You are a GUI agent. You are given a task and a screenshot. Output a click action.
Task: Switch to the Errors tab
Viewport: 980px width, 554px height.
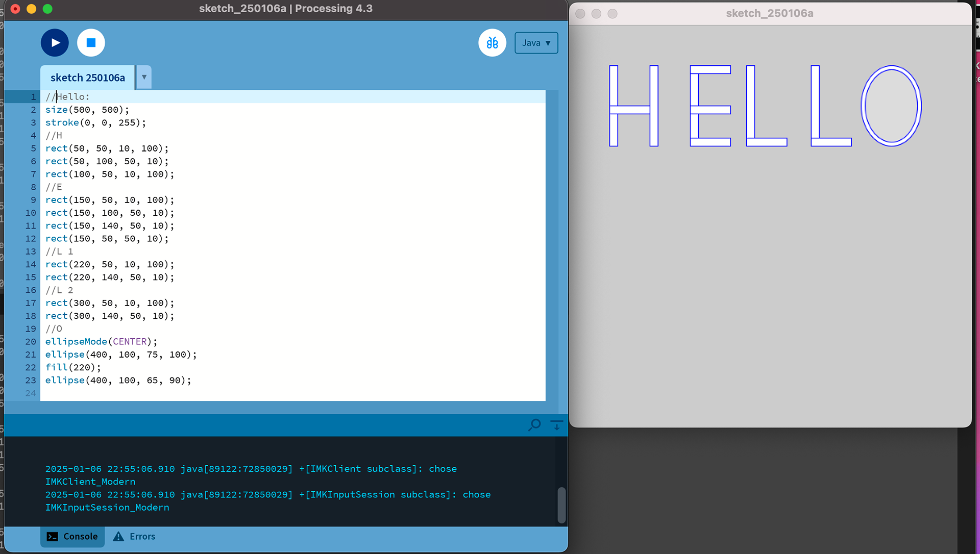[x=142, y=537]
